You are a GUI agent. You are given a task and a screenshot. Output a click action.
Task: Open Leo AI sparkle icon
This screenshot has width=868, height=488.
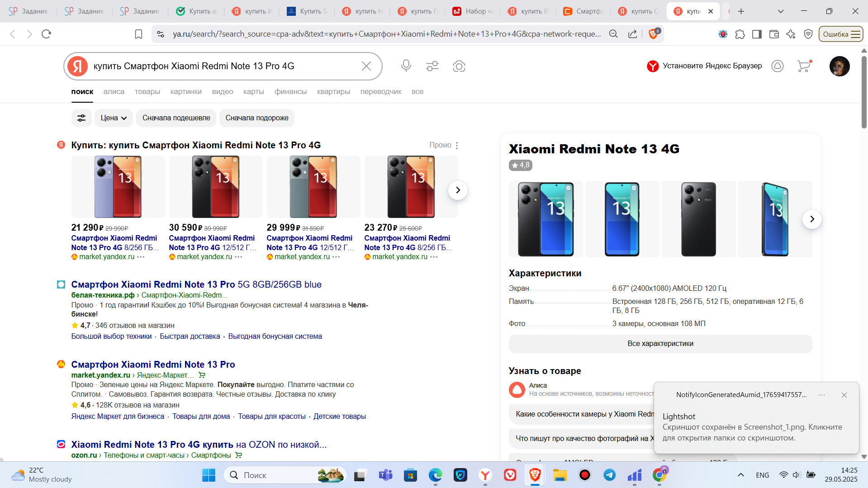pos(791,34)
